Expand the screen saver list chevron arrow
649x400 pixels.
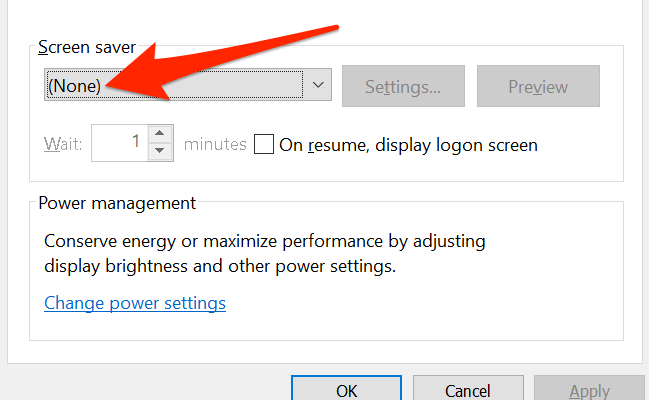(x=318, y=86)
